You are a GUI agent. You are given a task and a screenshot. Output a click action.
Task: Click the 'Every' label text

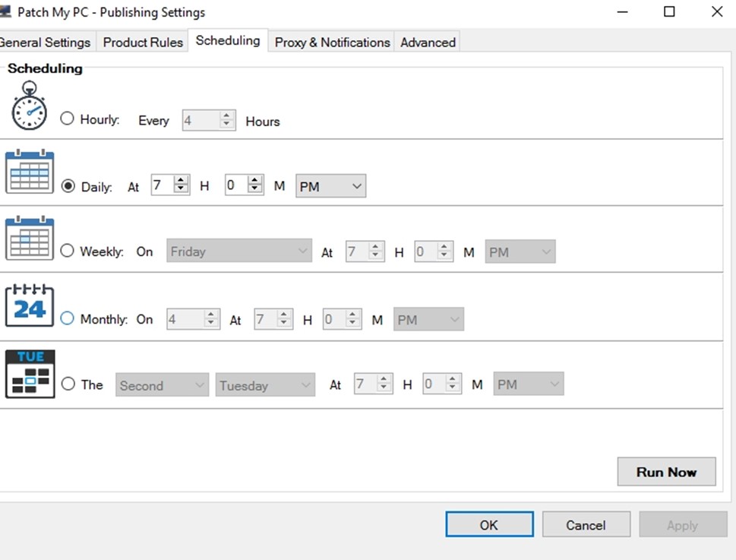click(153, 121)
